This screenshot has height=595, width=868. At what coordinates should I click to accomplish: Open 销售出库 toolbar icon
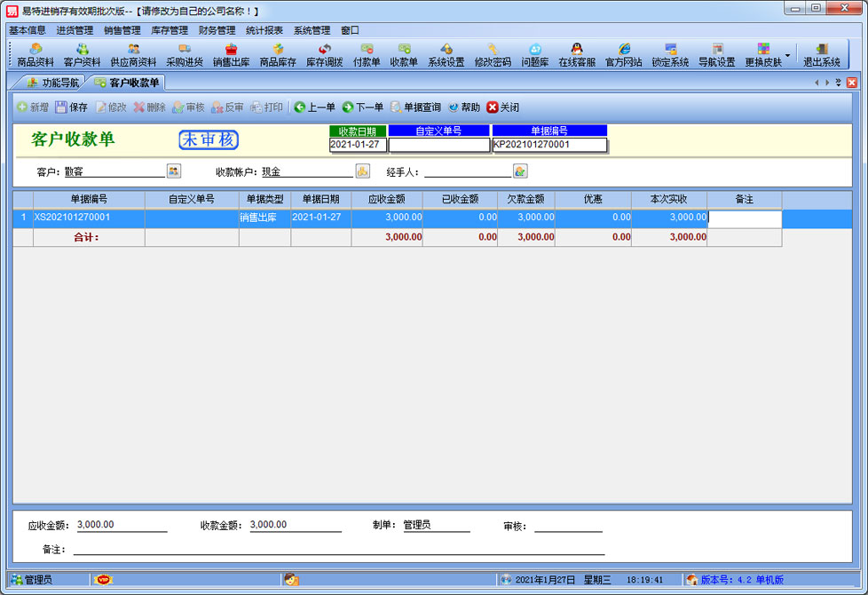231,55
